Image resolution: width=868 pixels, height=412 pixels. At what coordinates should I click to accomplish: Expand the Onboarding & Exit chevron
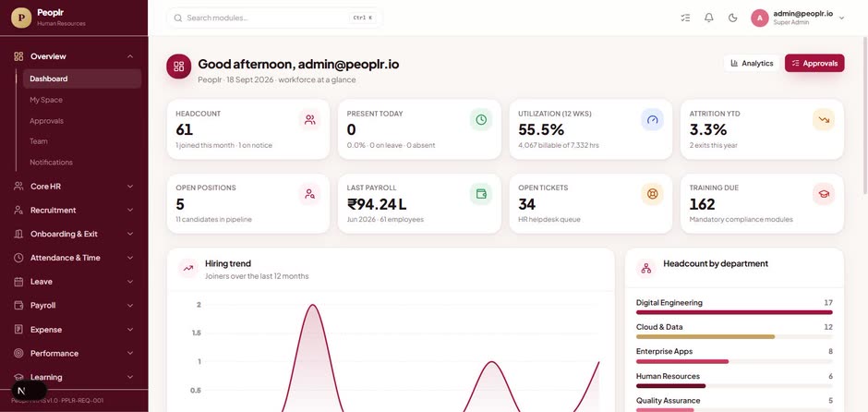coord(130,235)
